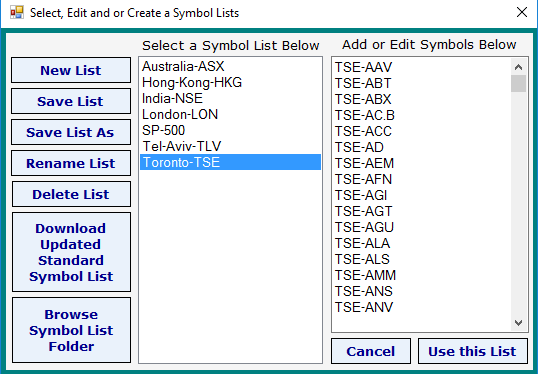538x374 pixels.
Task: Click the symbols scrollbar down arrow
Action: pos(518,323)
